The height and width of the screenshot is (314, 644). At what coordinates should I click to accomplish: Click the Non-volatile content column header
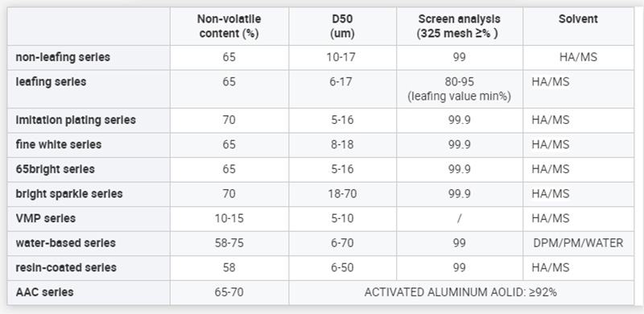pos(229,27)
